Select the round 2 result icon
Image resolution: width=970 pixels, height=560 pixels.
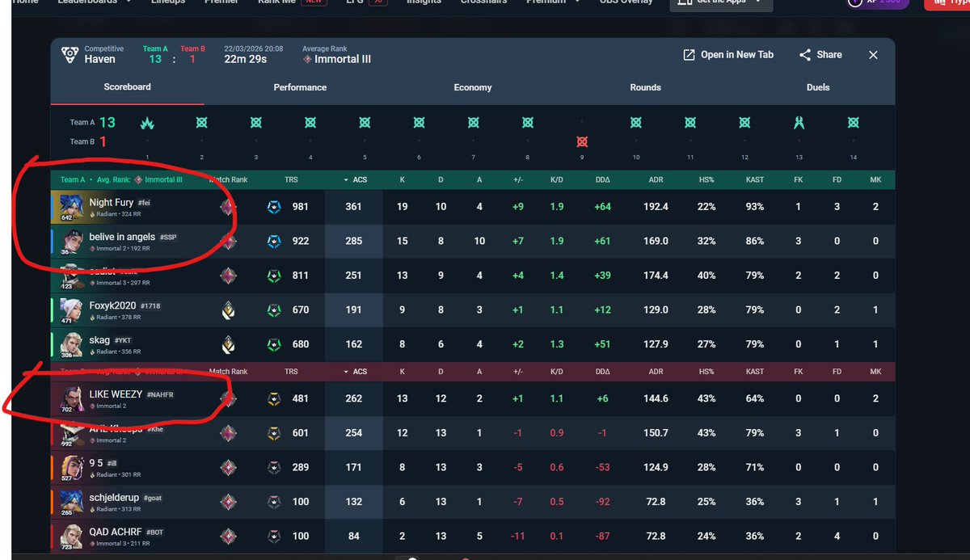coord(201,123)
